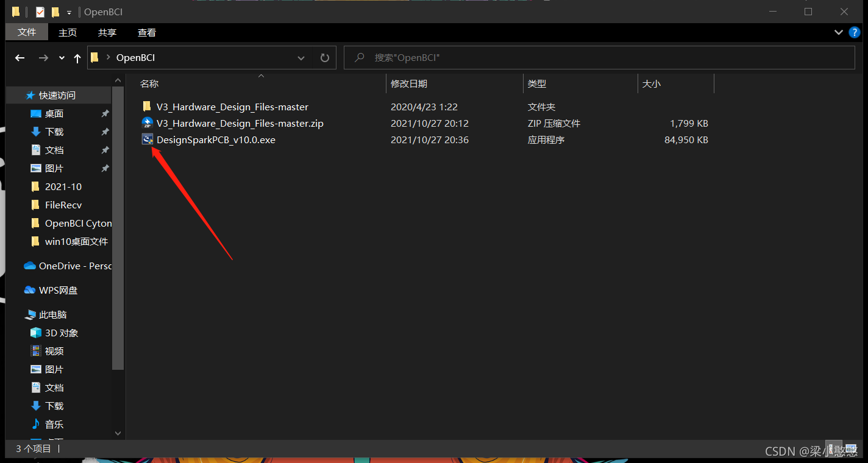Click navigation pane scrollbar down arrow
Viewport: 868px width, 463px height.
118,433
